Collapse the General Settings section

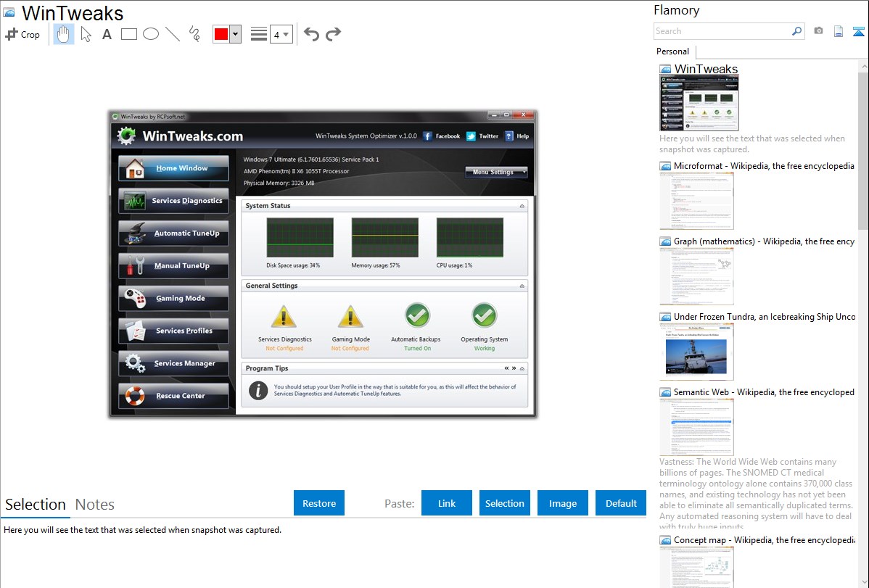tap(522, 286)
